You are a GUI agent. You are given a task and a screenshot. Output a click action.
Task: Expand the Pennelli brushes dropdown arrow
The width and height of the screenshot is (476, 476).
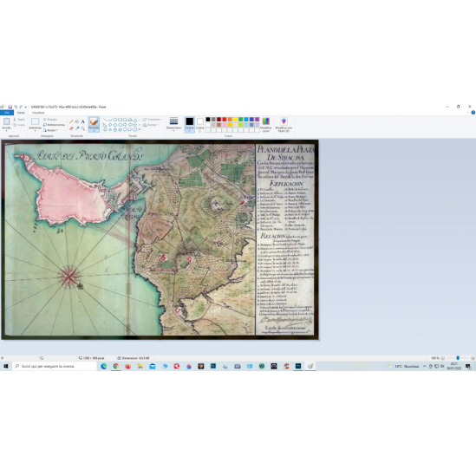click(94, 131)
